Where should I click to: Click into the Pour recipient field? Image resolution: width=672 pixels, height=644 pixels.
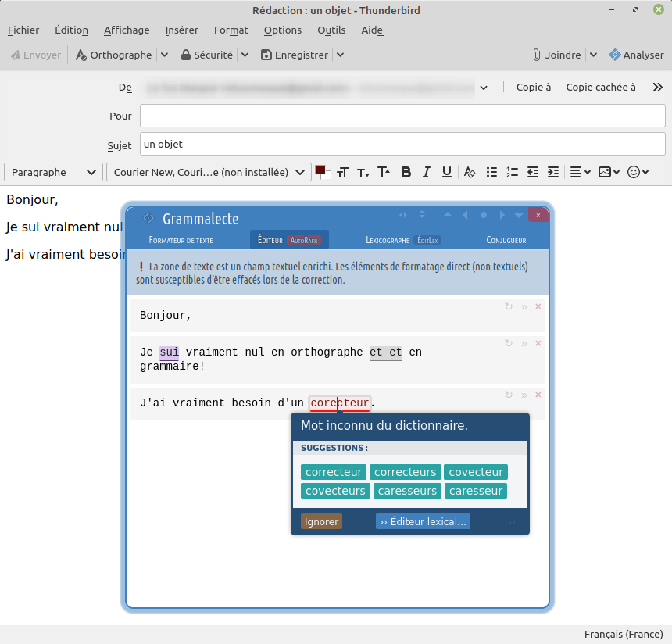(402, 116)
